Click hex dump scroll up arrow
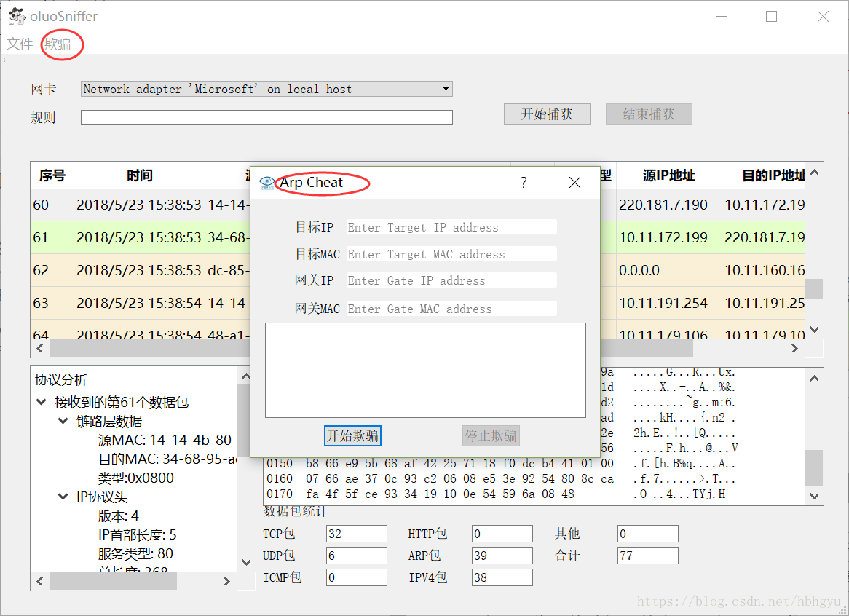Image resolution: width=849 pixels, height=616 pixels. (814, 379)
